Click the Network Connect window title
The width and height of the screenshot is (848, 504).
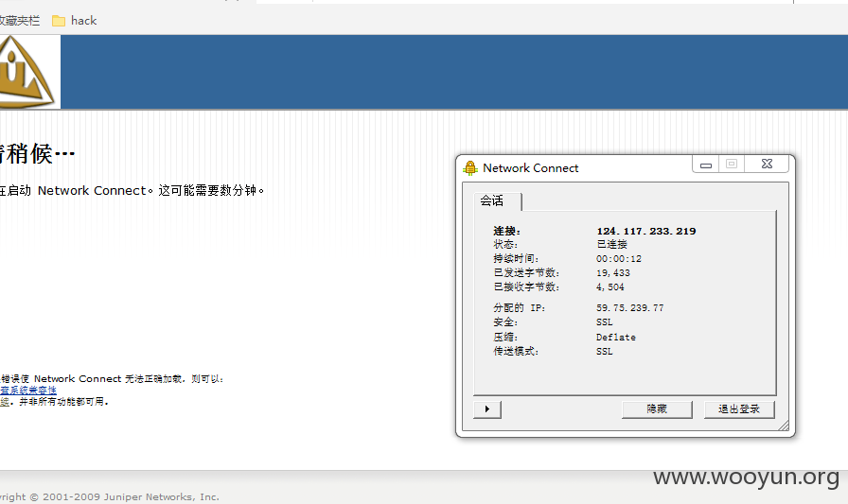tap(531, 168)
